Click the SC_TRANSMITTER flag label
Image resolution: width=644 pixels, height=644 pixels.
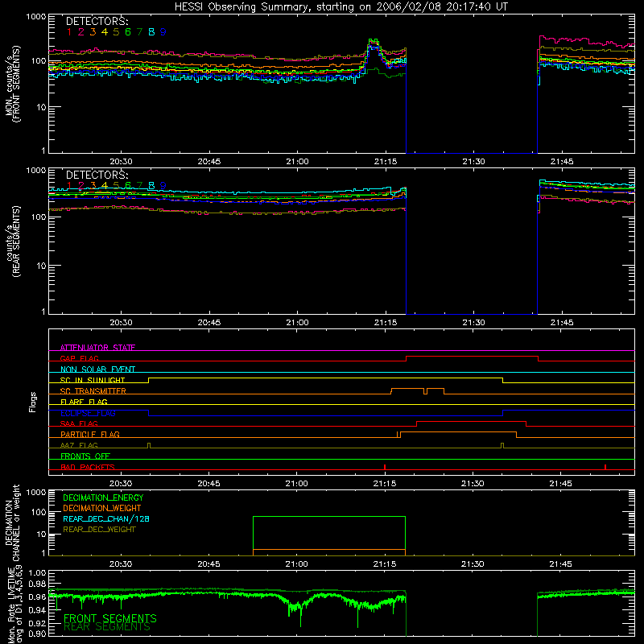(93, 391)
